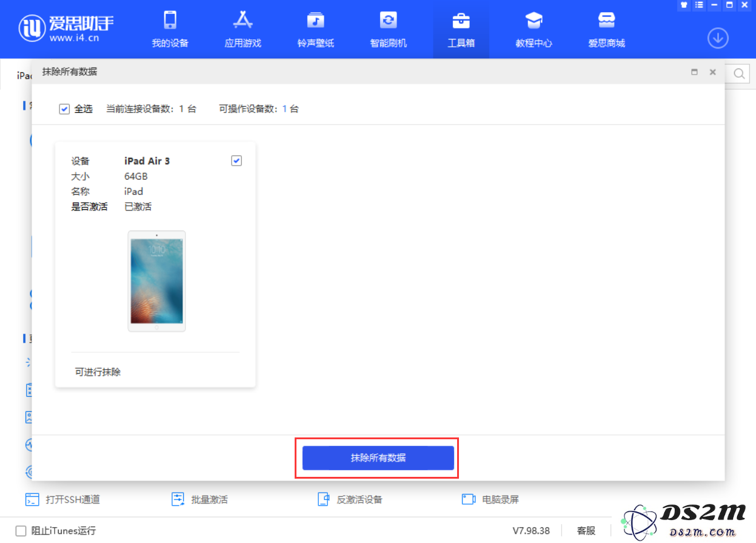Screen dimensions: 756x543
Task: Click the 客服 link in status bar
Action: [x=586, y=531]
